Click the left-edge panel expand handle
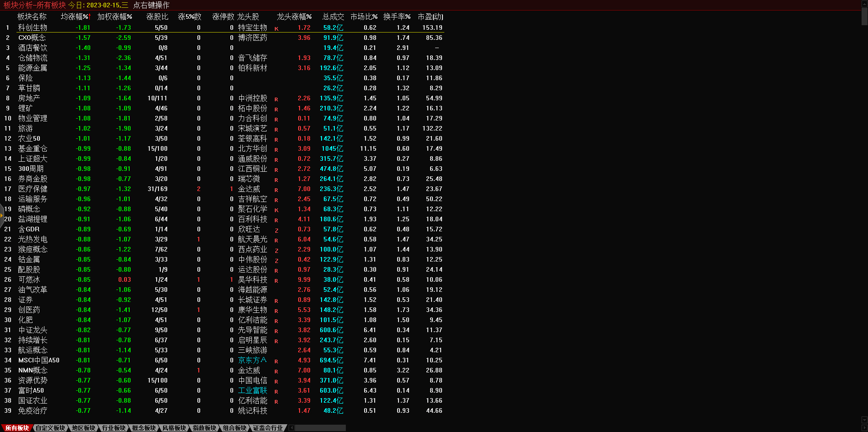 2,214
